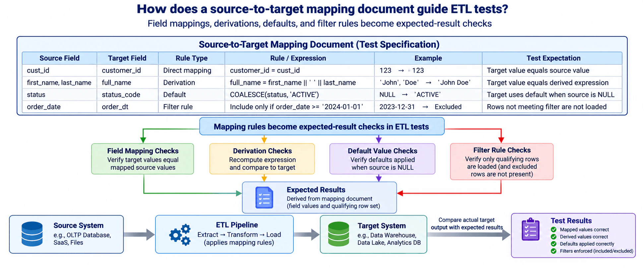Select the red Filter Rule Checks box
The width and height of the screenshot is (644, 268).
pos(502,162)
